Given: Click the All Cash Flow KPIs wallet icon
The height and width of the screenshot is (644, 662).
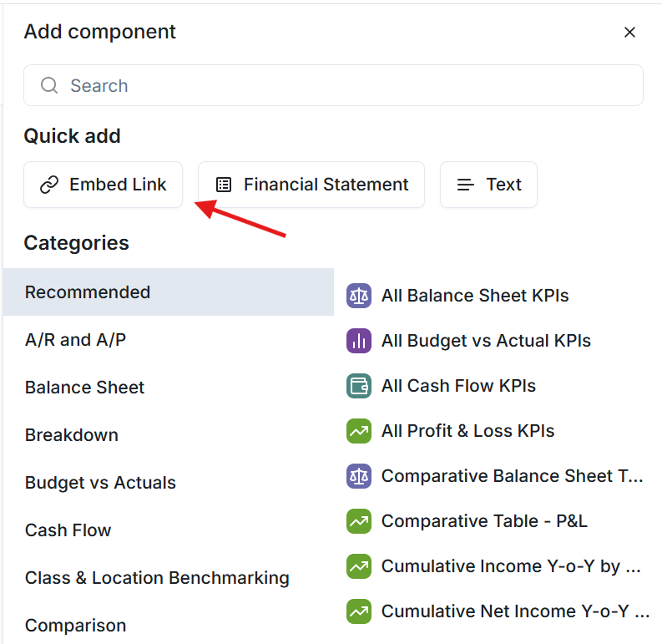Looking at the screenshot, I should [359, 386].
